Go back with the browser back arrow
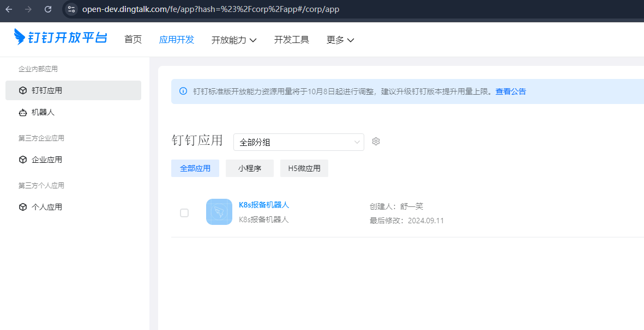644x330 pixels. click(x=9, y=9)
